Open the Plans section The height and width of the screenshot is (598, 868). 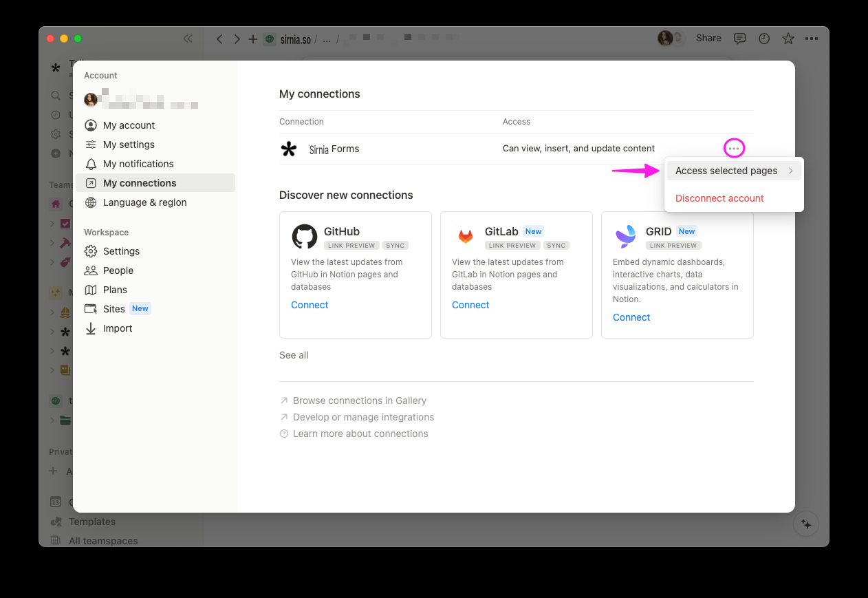tap(155, 290)
